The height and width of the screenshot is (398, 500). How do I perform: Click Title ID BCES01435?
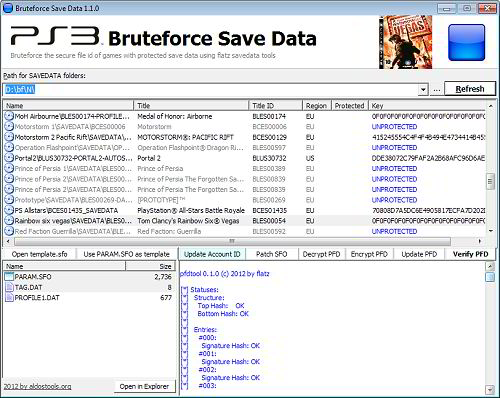tap(269, 210)
